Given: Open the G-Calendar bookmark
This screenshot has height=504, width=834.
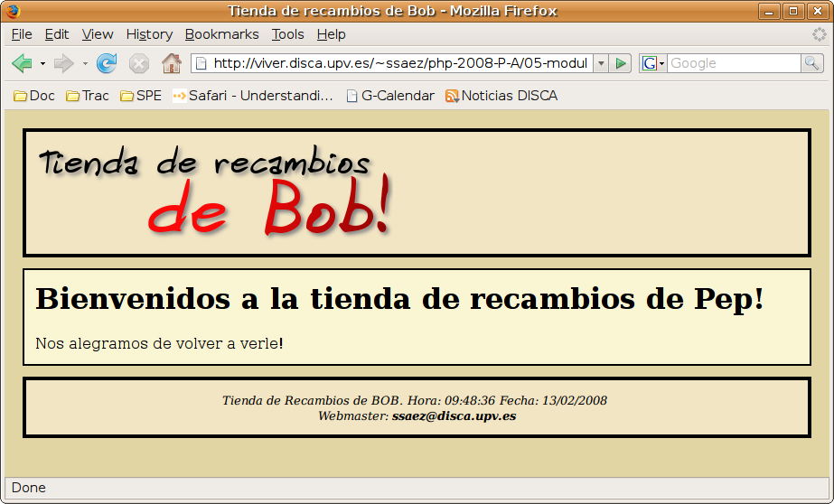Looking at the screenshot, I should pos(389,96).
